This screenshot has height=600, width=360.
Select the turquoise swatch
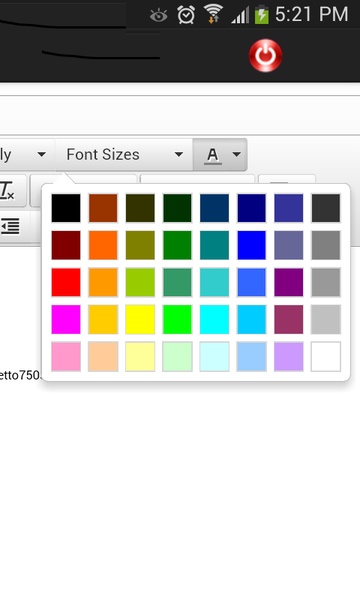tap(214, 282)
